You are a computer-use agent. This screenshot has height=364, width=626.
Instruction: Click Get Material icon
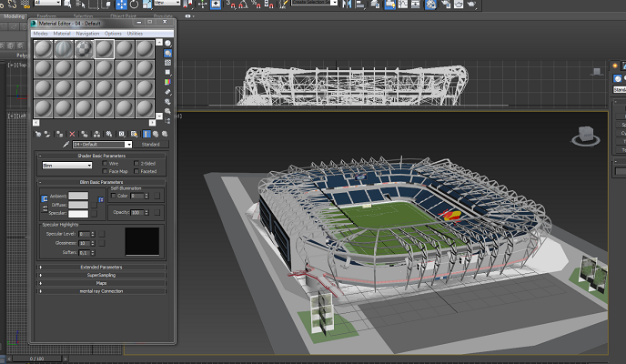tap(38, 134)
